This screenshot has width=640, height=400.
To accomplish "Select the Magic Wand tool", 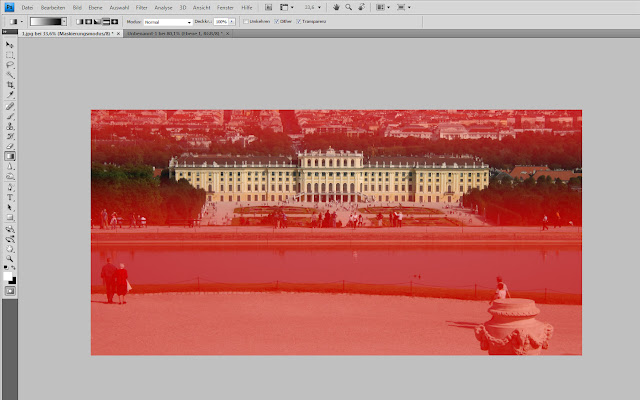I will click(x=10, y=75).
